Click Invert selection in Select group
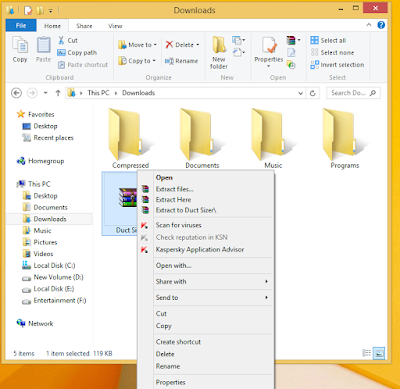 point(337,65)
